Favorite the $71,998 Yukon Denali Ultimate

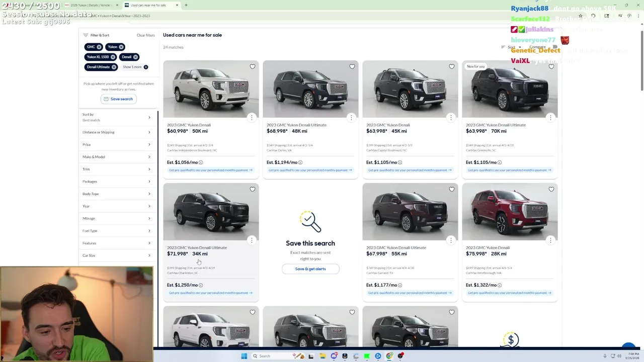(x=253, y=189)
